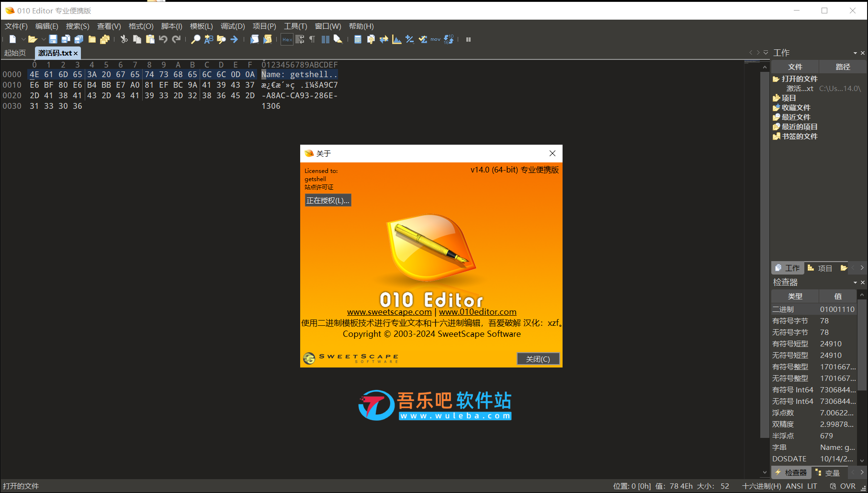This screenshot has height=493, width=868.
Task: Click the Paste clipboard icon
Action: coord(150,39)
